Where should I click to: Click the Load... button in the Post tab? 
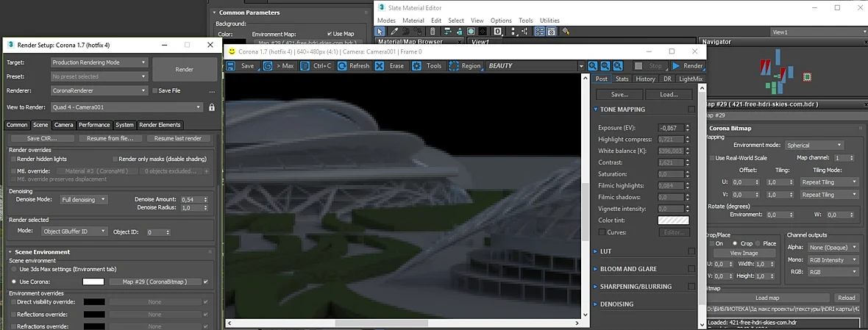coord(669,95)
